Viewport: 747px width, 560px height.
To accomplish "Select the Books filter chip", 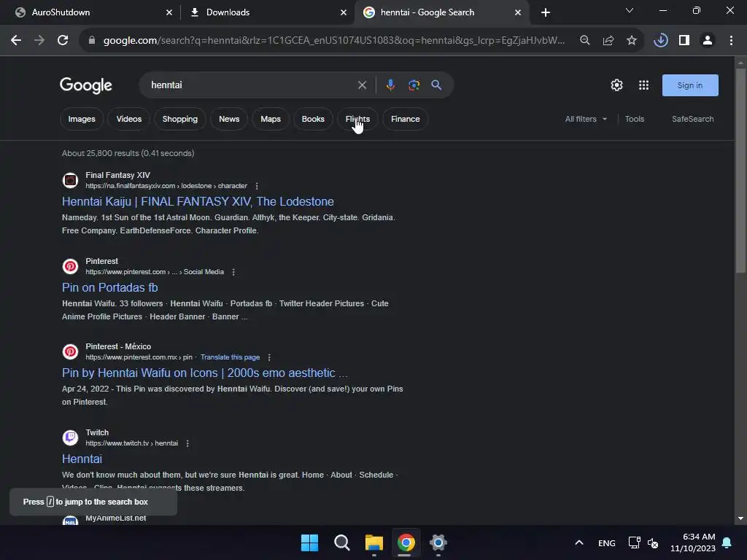I will point(313,119).
